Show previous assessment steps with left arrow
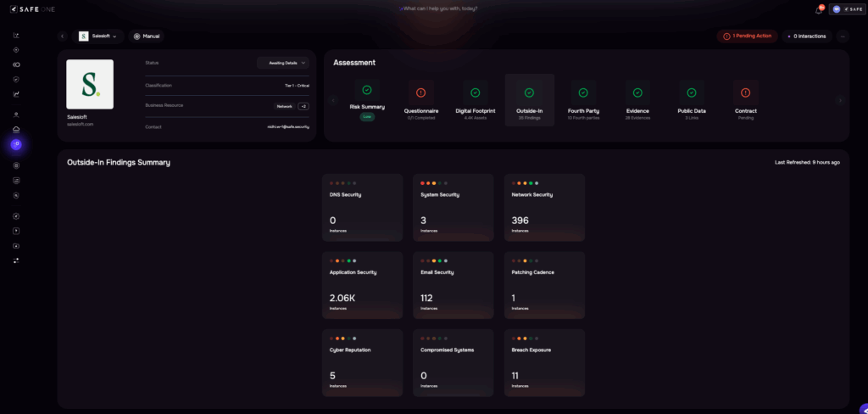Viewport: 868px width, 414px height. click(x=333, y=100)
